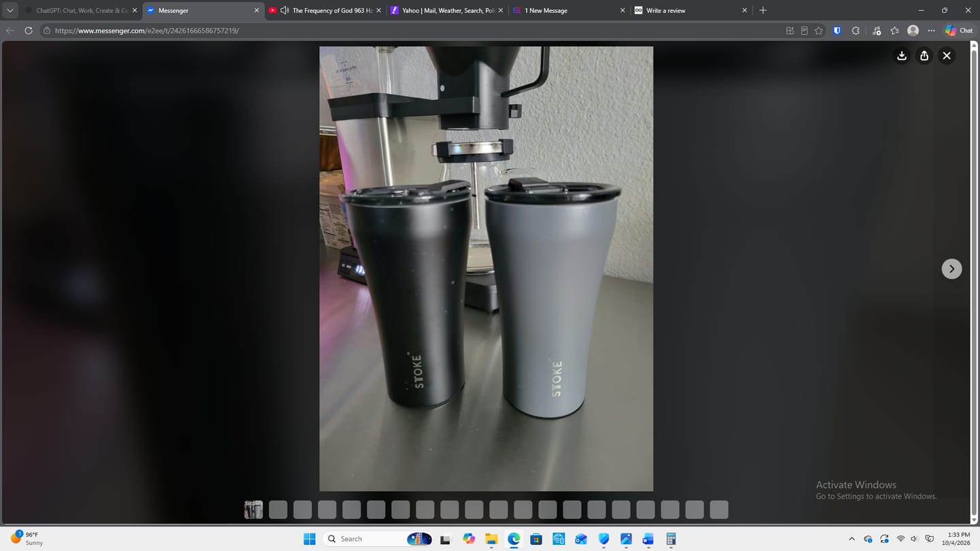The image size is (980, 551).
Task: Open Task View on the taskbar
Action: click(x=445, y=539)
